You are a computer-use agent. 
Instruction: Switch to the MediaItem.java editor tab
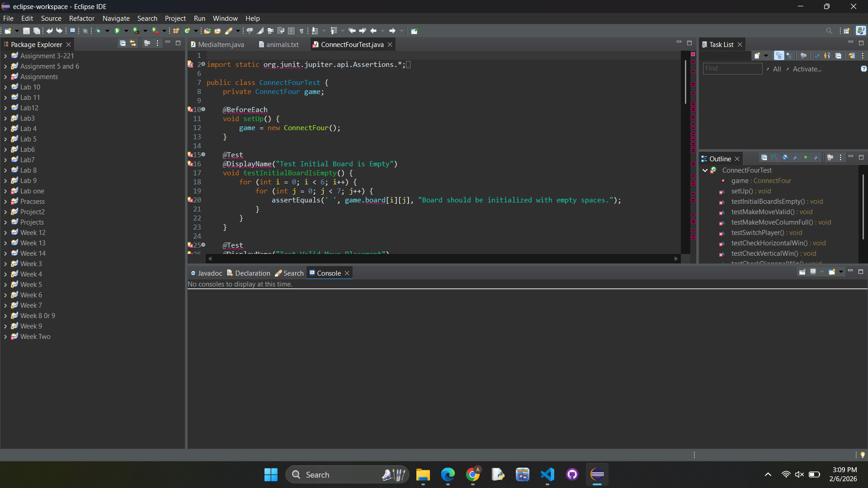pos(217,44)
